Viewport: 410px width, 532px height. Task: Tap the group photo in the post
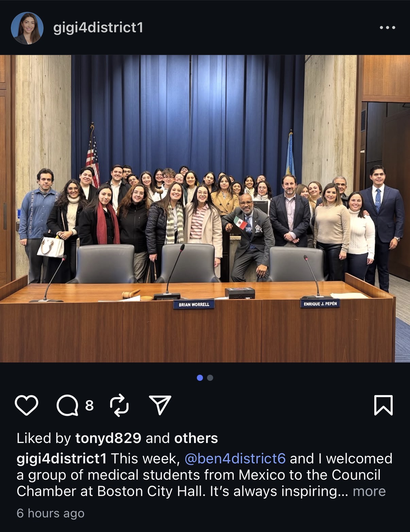[x=205, y=209]
